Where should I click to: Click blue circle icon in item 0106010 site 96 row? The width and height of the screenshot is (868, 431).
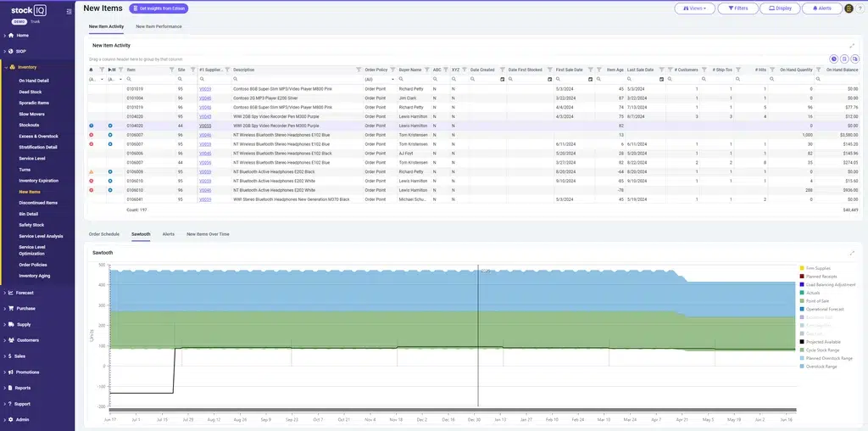(110, 190)
